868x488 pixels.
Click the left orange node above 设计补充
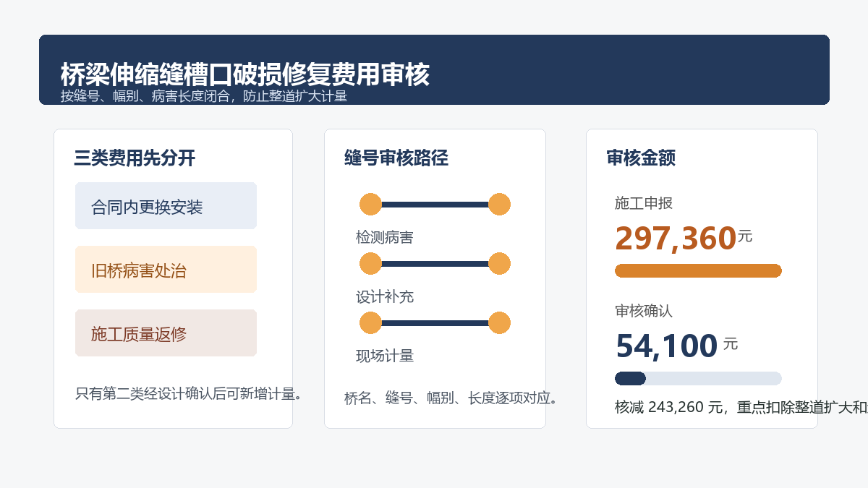pyautogui.click(x=370, y=264)
